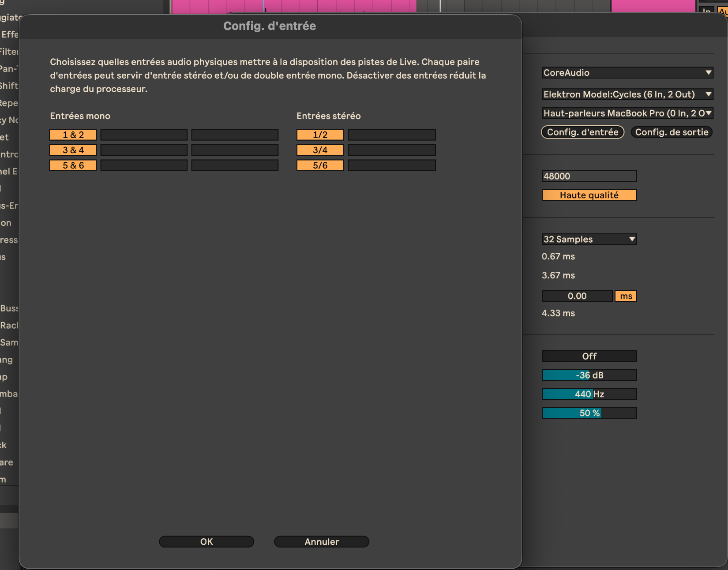Adjust the 50 % CPU simulation slider
This screenshot has height=570, width=728.
tap(589, 413)
